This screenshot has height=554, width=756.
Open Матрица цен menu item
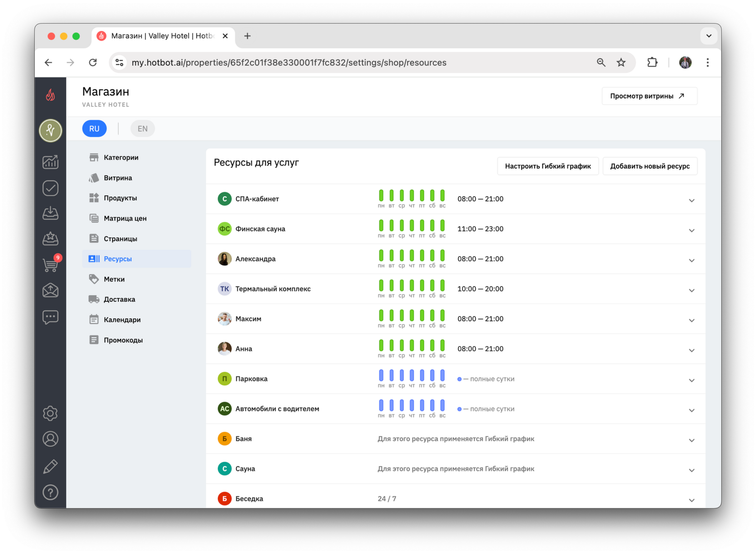pos(137,219)
